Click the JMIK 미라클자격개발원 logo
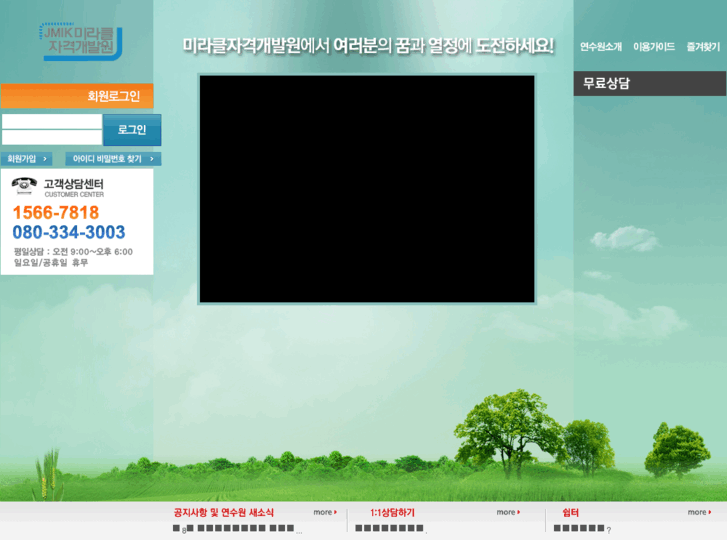Viewport: 727px width, 545px height. [x=80, y=41]
